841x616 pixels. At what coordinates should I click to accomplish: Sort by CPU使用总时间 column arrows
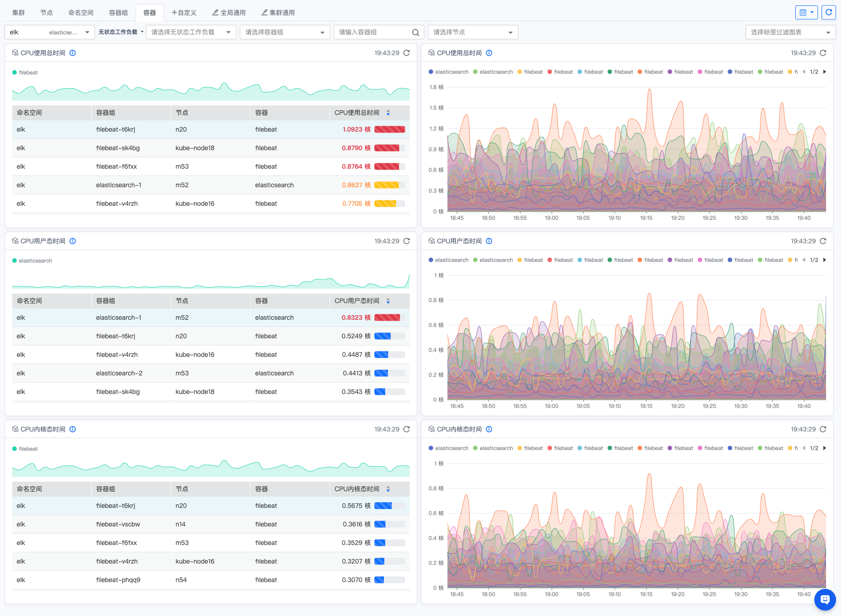(388, 113)
